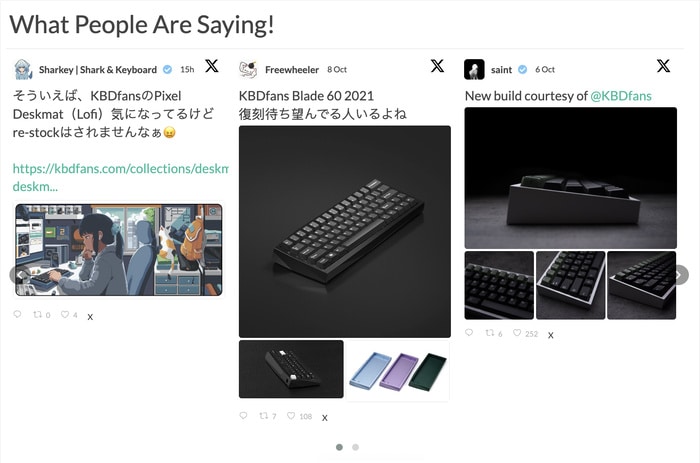Reply to saint's post via comment icon

(469, 333)
